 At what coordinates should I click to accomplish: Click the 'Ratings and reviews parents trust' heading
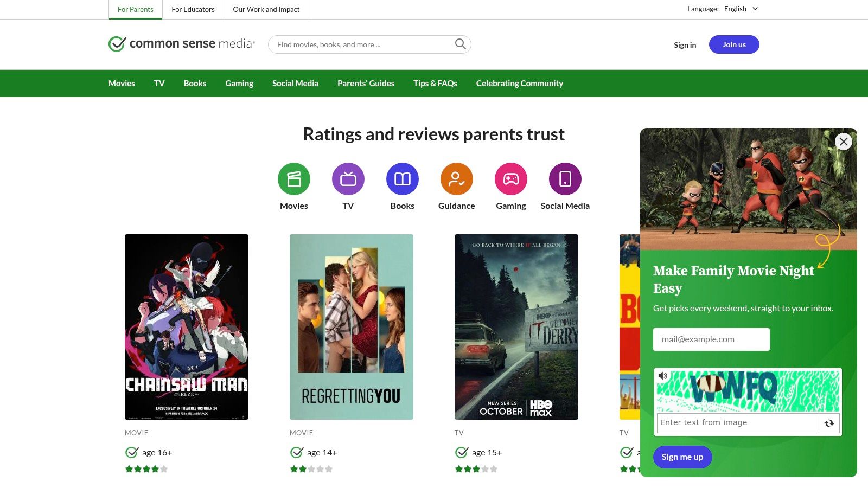point(434,134)
